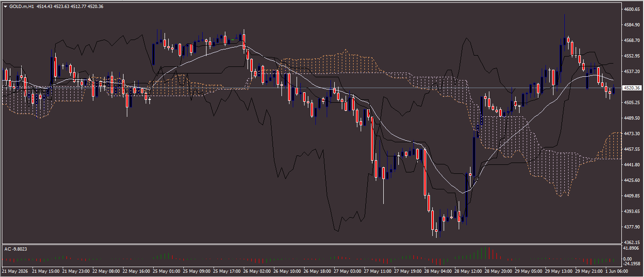This screenshot has height=277, width=644.
Task: Click the 21 May 15:00 time label
Action: 46,272
